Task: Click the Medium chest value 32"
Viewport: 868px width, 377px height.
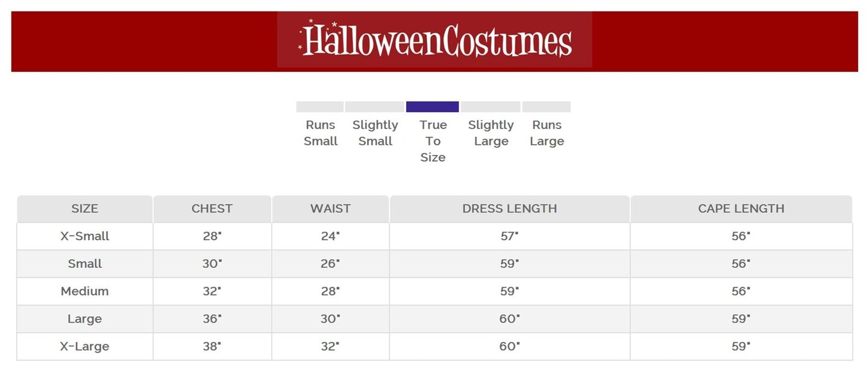Action: [x=212, y=291]
